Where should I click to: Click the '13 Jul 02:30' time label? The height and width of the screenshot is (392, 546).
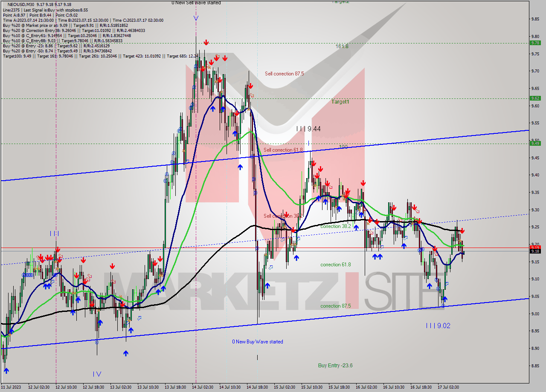tap(121, 387)
